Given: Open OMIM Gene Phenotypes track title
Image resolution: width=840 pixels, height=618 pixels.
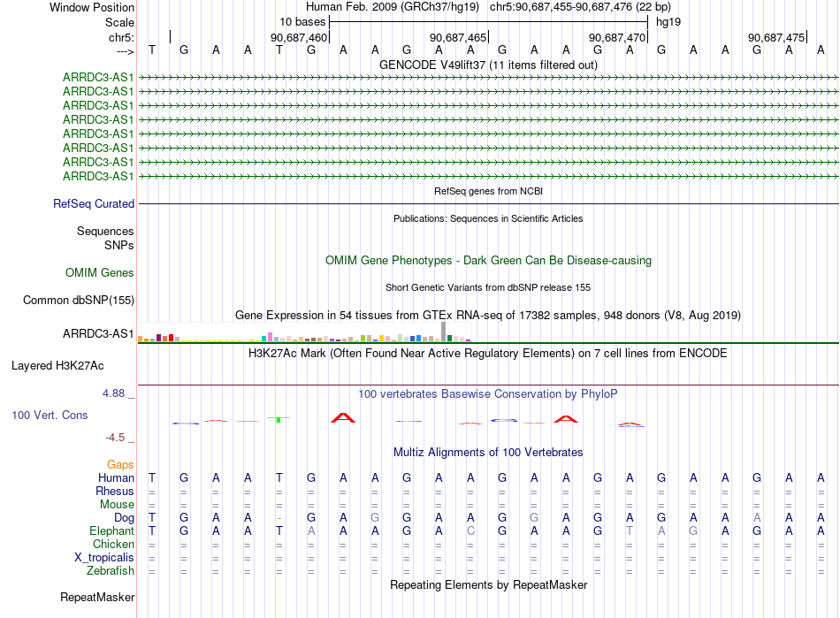Looking at the screenshot, I should pos(488,260).
